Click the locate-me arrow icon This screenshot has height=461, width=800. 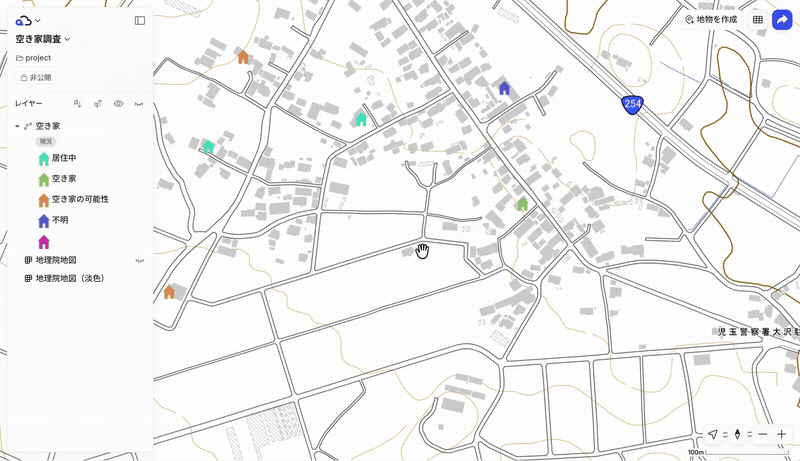point(713,434)
